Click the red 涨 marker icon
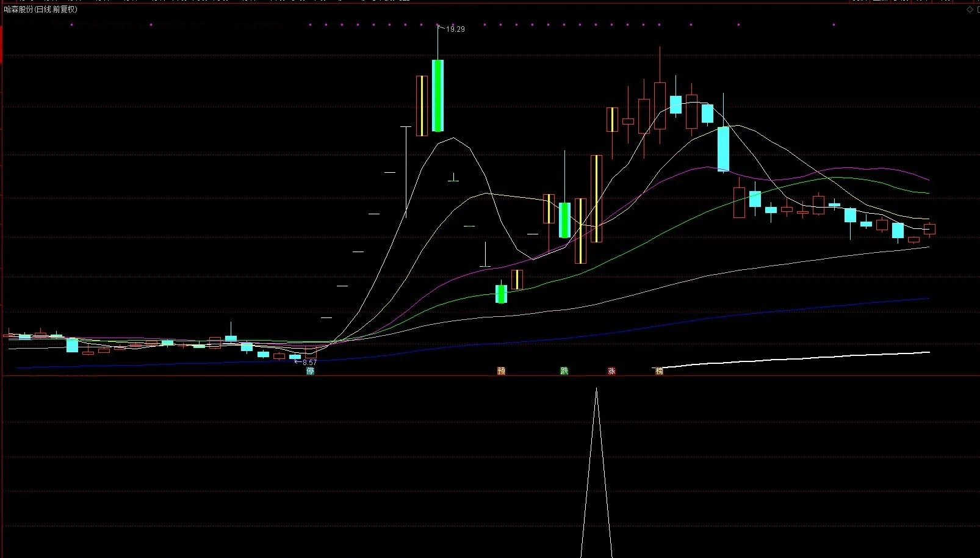Viewport: 980px width, 558px height. tap(611, 371)
